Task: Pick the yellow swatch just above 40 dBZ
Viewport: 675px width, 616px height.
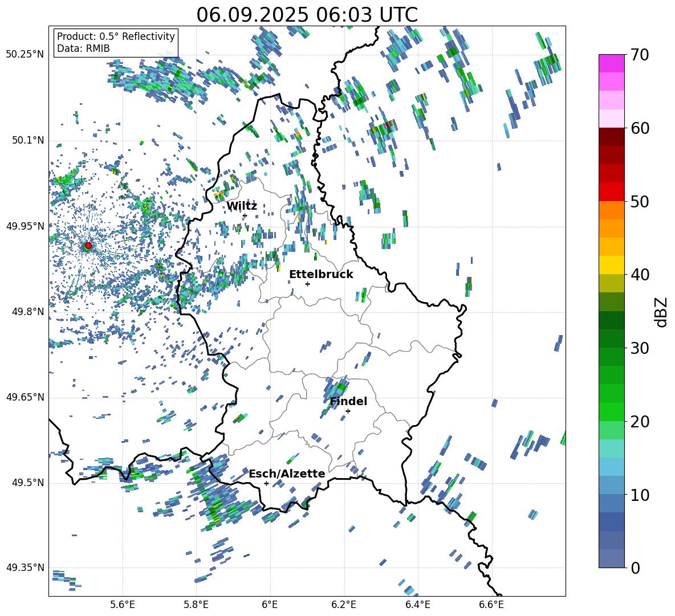Action: pos(611,265)
